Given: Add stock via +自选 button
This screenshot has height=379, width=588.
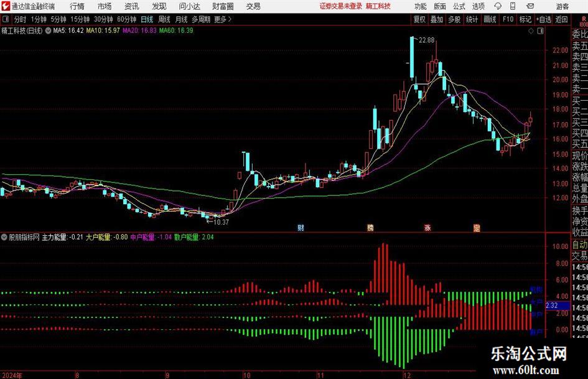Looking at the screenshot, I should (544, 19).
